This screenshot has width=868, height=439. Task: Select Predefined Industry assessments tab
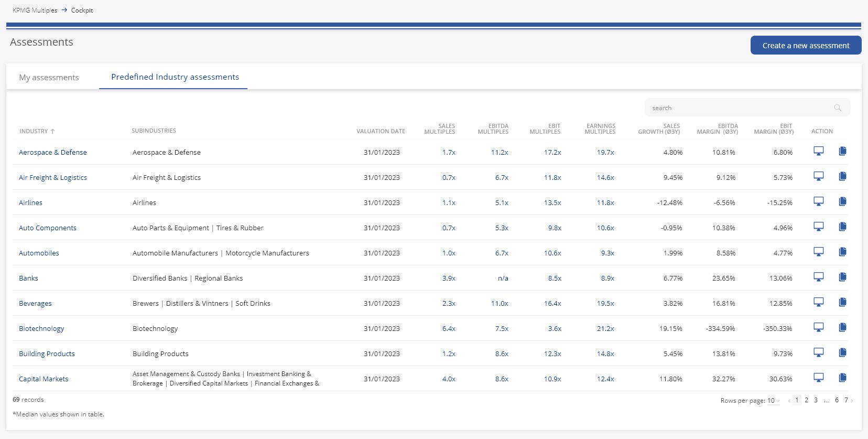point(175,77)
